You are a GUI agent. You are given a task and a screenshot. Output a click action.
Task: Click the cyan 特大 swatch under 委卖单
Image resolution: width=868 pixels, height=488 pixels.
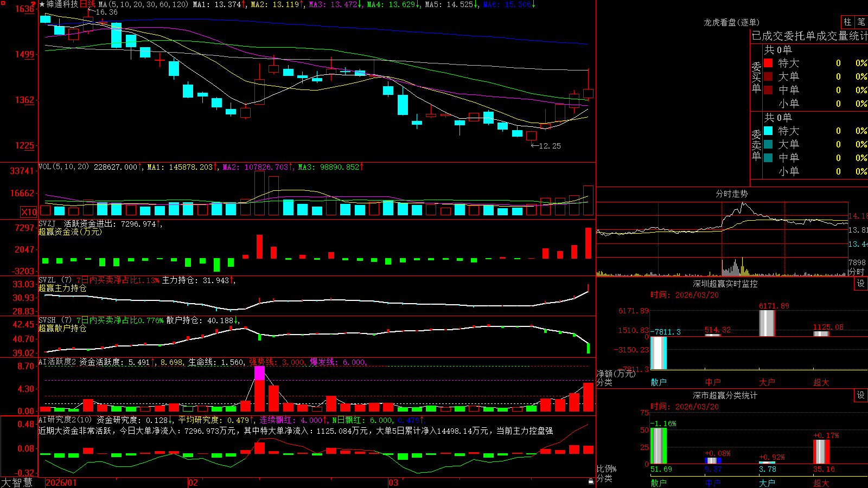click(768, 131)
